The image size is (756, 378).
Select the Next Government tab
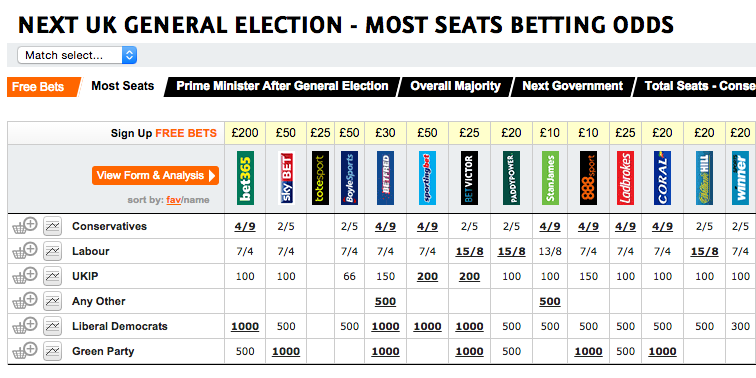click(573, 86)
